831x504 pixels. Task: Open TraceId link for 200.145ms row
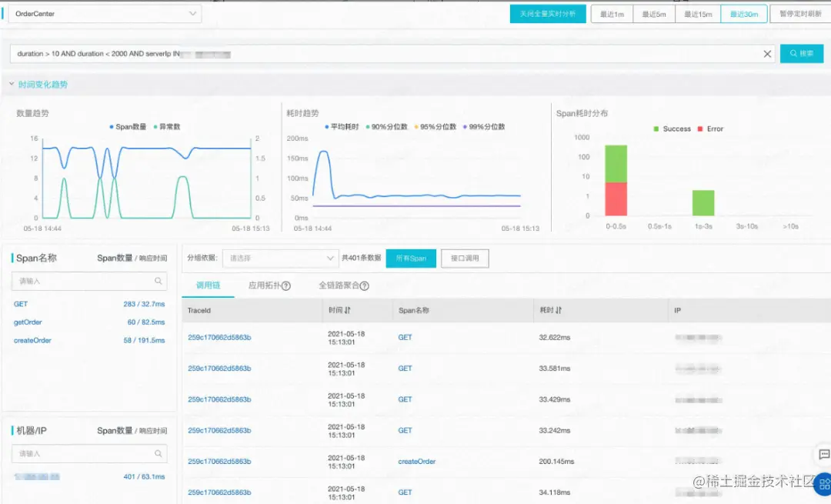pos(219,462)
